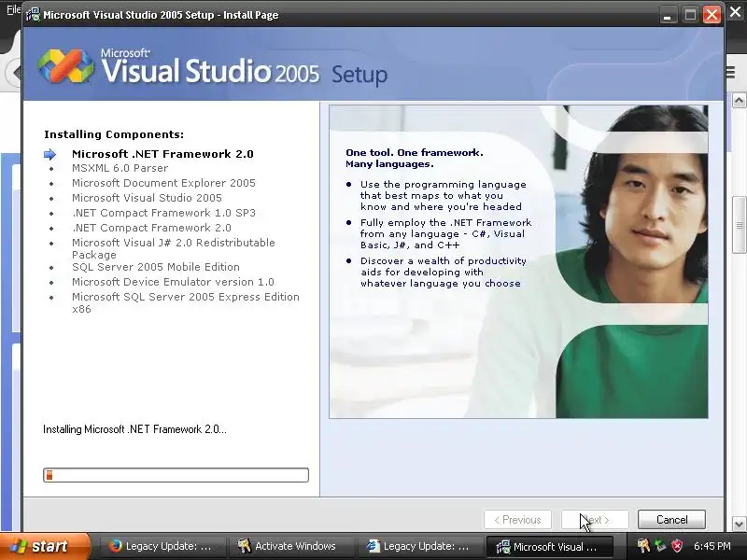The image size is (747, 560).
Task: Open the background browser hamburger menu
Action: click(731, 73)
